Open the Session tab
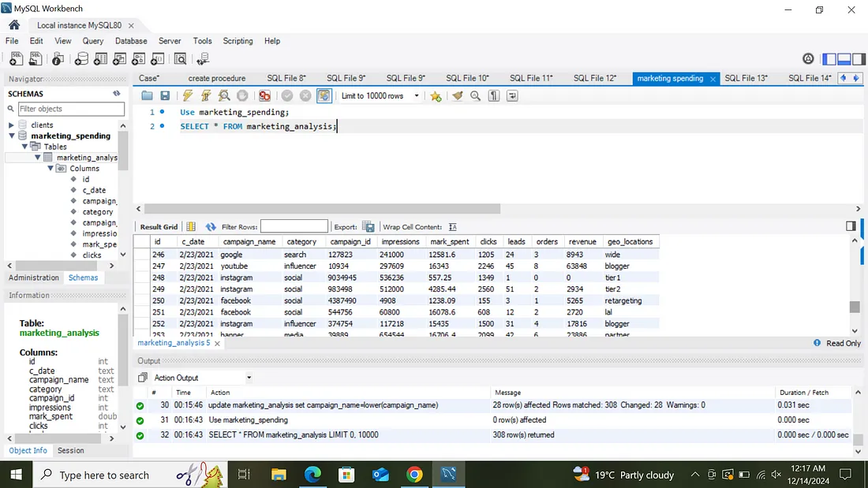 tap(71, 450)
